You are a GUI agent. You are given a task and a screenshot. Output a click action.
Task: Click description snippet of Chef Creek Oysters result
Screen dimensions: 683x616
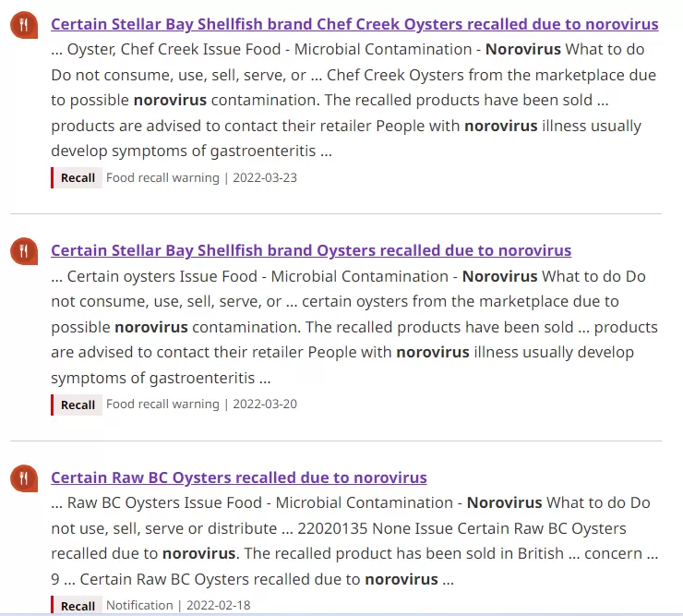click(x=353, y=101)
